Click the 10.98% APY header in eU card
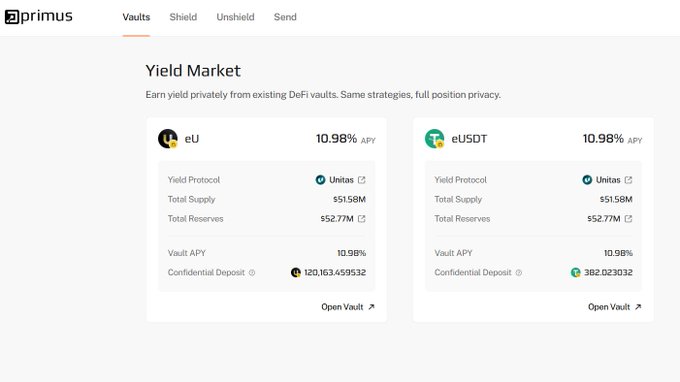The width and height of the screenshot is (680, 382). [x=346, y=139]
